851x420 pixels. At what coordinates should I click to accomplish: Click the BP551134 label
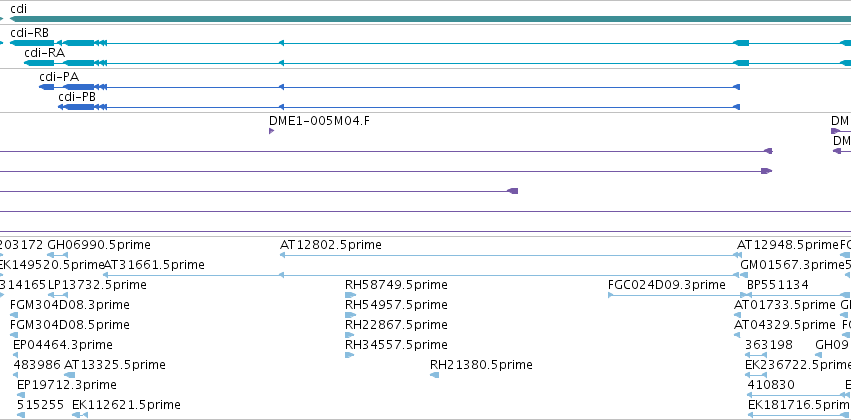(x=778, y=285)
